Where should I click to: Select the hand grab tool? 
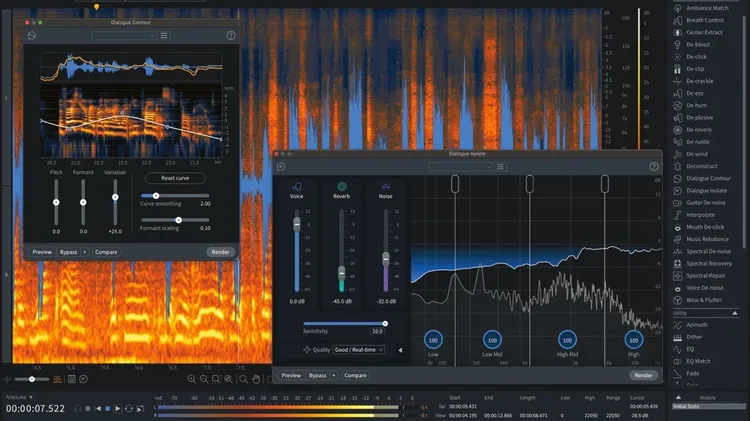[x=256, y=379]
